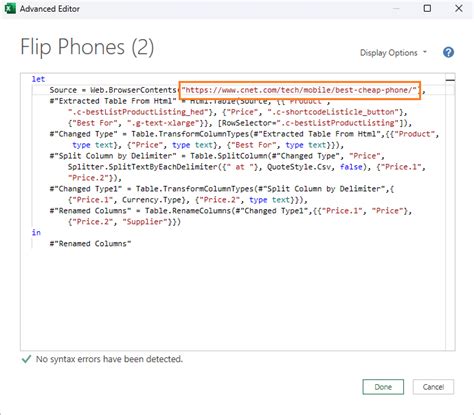Screen dimensions: 474x415
Task: Click the 'in' keyword in the editor
Action: tap(36, 232)
